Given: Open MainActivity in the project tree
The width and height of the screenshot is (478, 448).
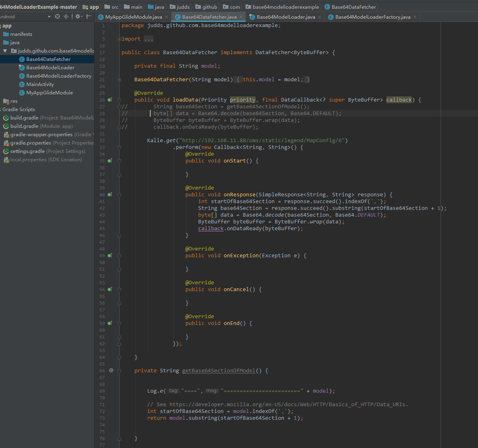Looking at the screenshot, I should click(40, 84).
